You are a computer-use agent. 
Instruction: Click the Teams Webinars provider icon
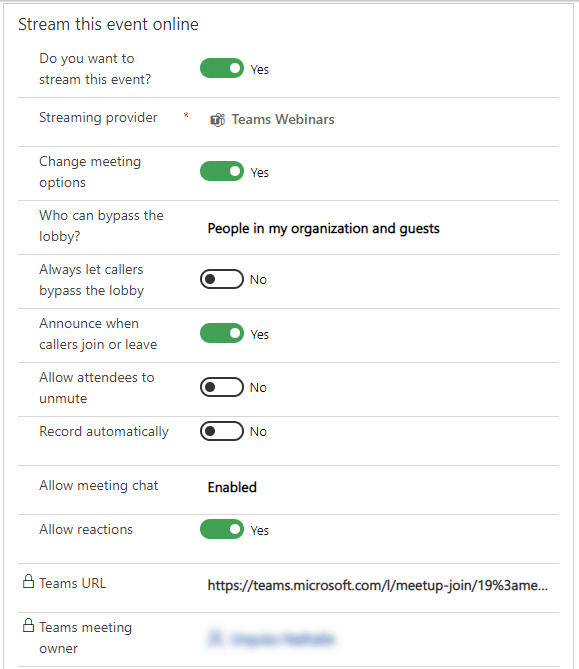217,120
